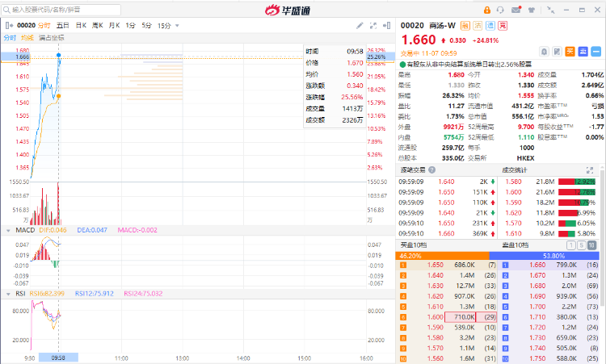Switch to the 日K chart tab
Image resolution: width=606 pixels, height=364 pixels.
click(81, 25)
